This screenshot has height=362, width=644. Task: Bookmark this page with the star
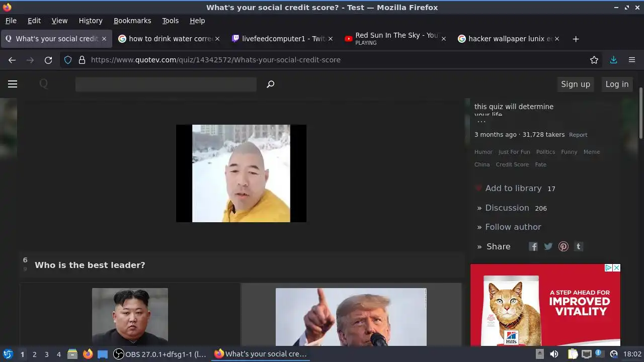(594, 60)
